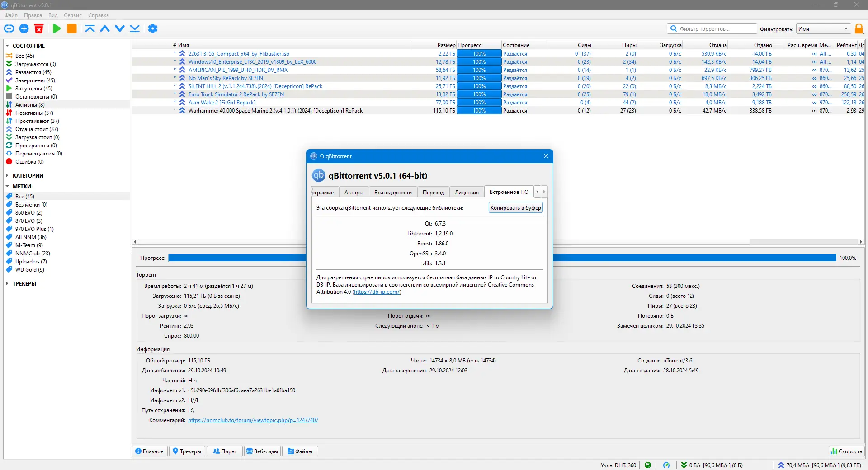The height and width of the screenshot is (470, 868).
Task: Click Копировать в буфер button
Action: pyautogui.click(x=515, y=208)
